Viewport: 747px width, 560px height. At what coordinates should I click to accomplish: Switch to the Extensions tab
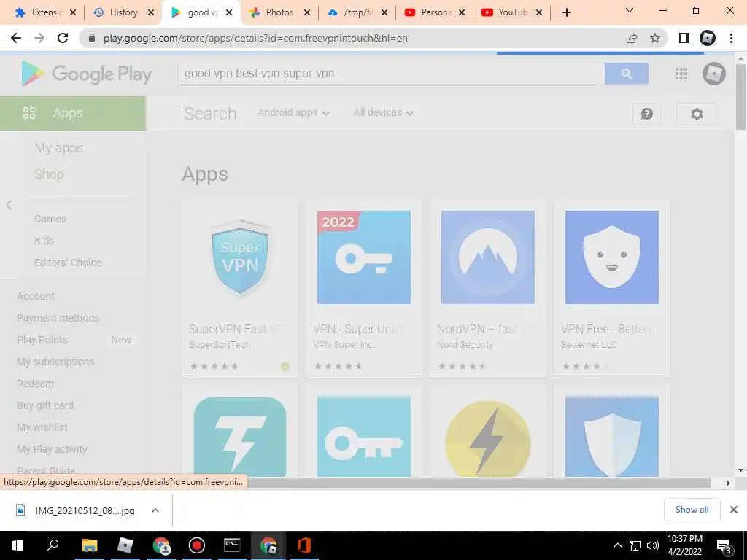[44, 12]
